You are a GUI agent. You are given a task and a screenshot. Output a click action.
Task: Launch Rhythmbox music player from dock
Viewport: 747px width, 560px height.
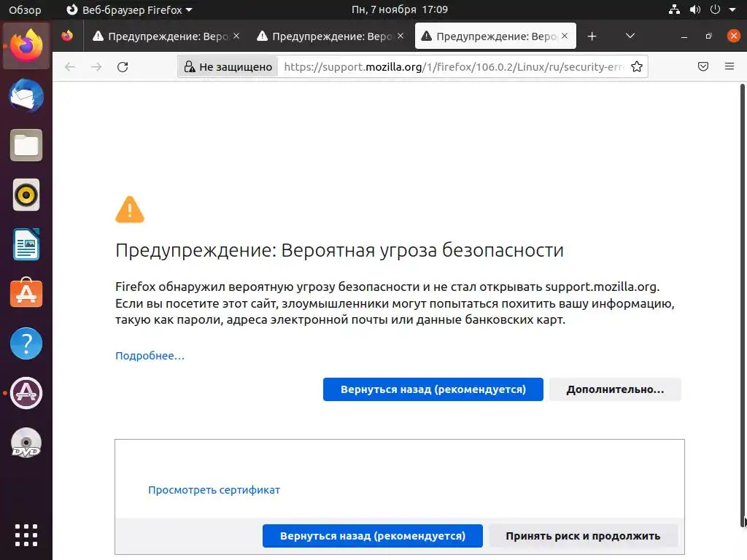click(26, 195)
